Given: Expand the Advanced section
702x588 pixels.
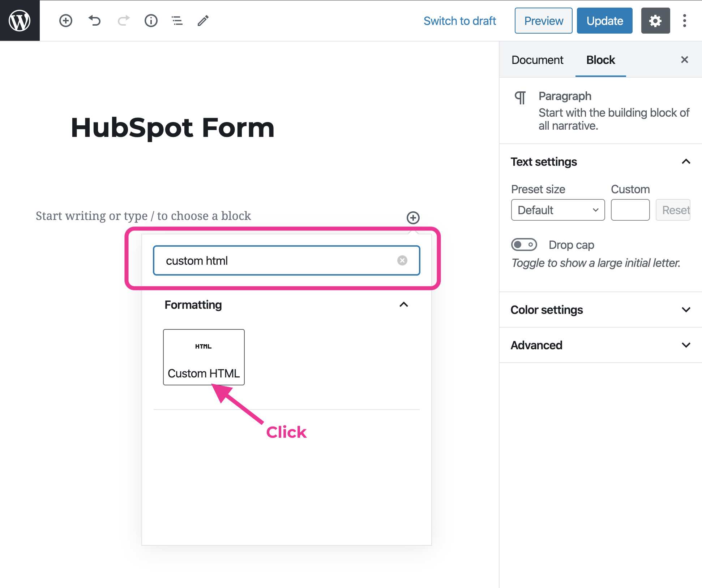Looking at the screenshot, I should tap(600, 345).
